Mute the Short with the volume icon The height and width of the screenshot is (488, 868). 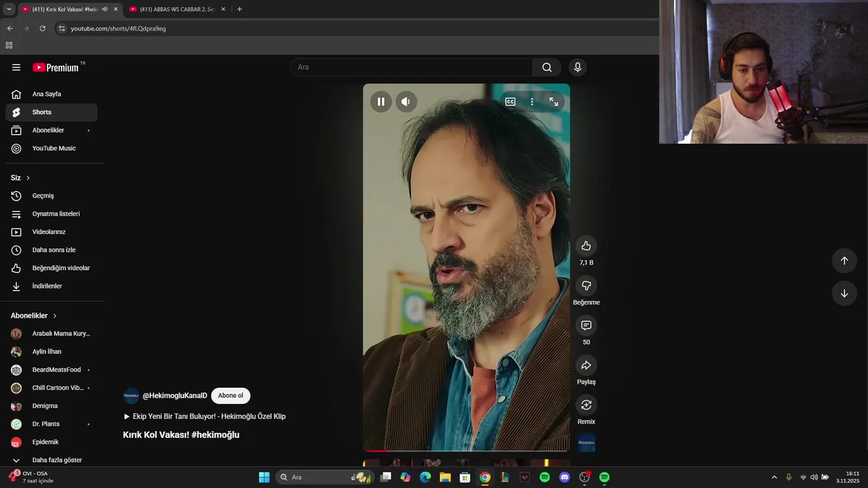tap(406, 102)
